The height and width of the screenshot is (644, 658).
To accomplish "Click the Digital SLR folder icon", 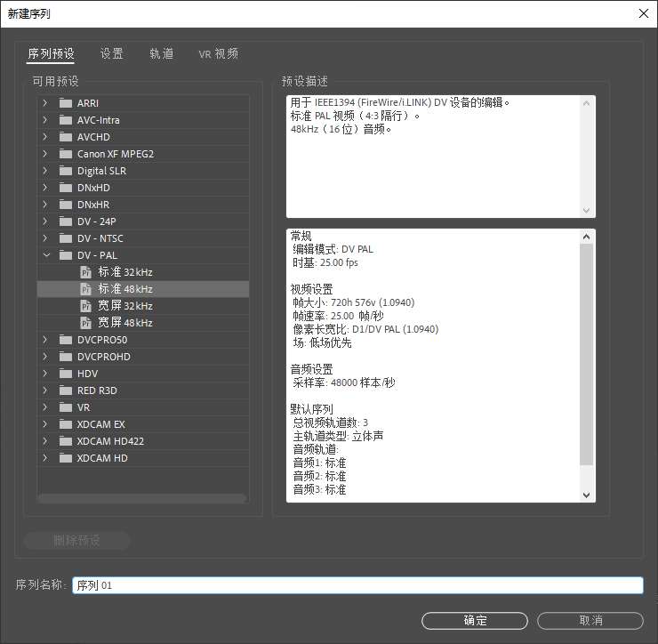I will [66, 171].
